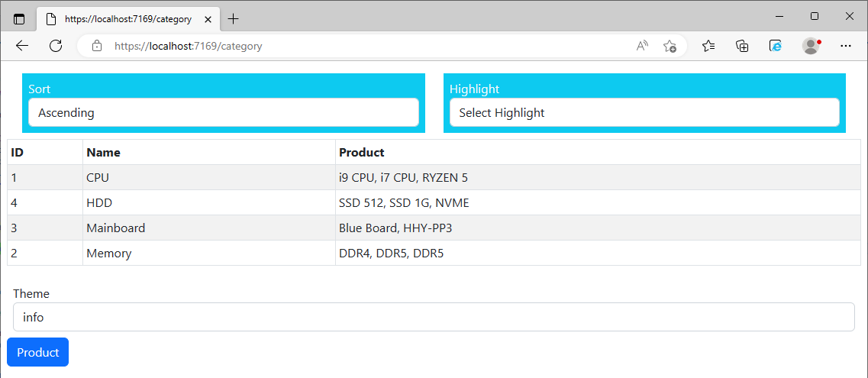Open the Favorites list icon
This screenshot has height=378, width=868.
click(x=708, y=46)
